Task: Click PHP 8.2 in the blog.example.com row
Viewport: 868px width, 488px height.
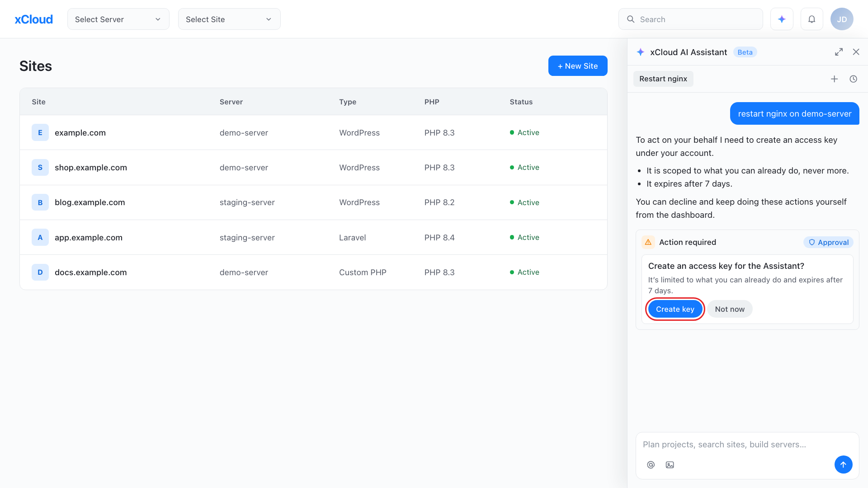Action: pos(439,202)
